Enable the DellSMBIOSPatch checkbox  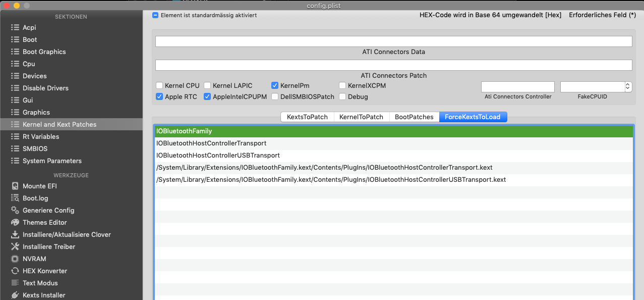pyautogui.click(x=275, y=96)
